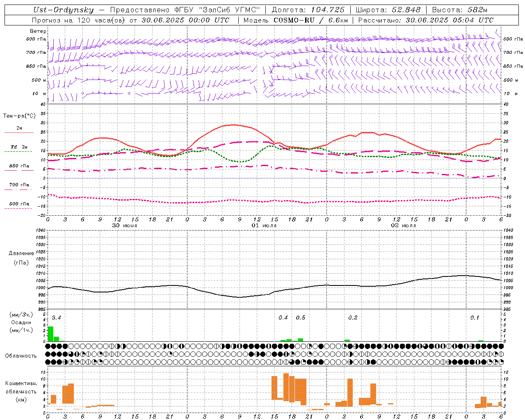The height and width of the screenshot is (420, 525).
Task: Select the longitude value "104.725"
Action: tap(328, 10)
